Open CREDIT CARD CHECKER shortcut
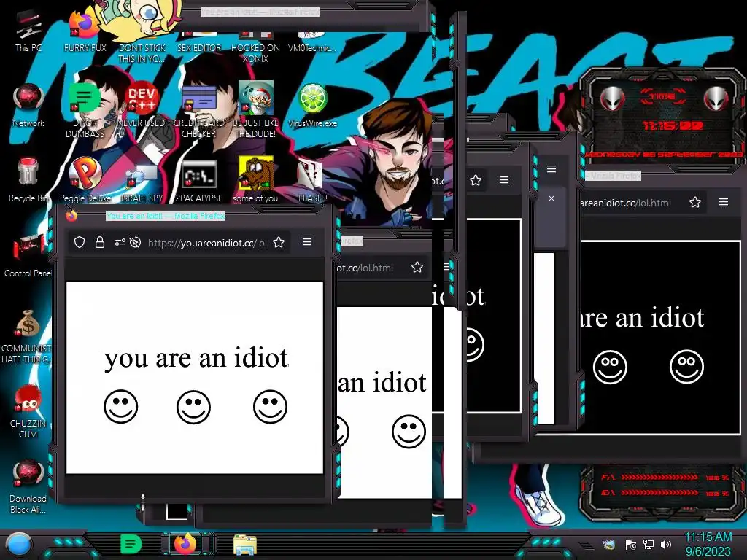This screenshot has width=747, height=560. point(199,109)
